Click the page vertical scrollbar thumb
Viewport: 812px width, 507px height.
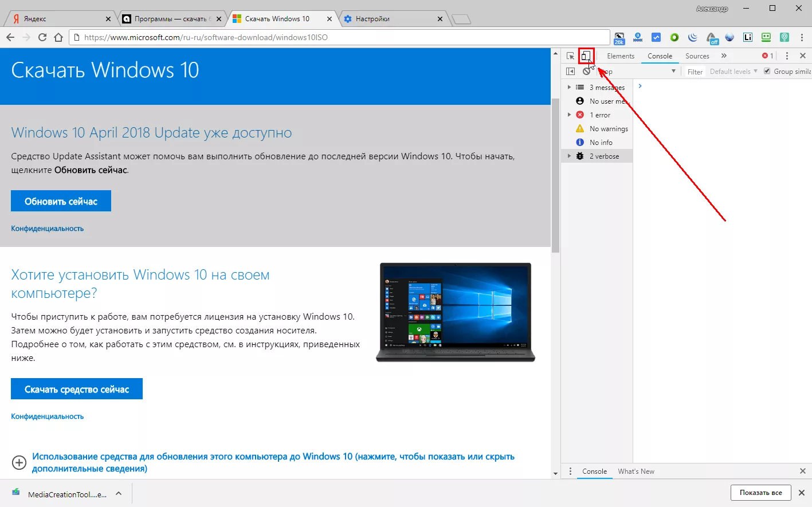click(555, 175)
